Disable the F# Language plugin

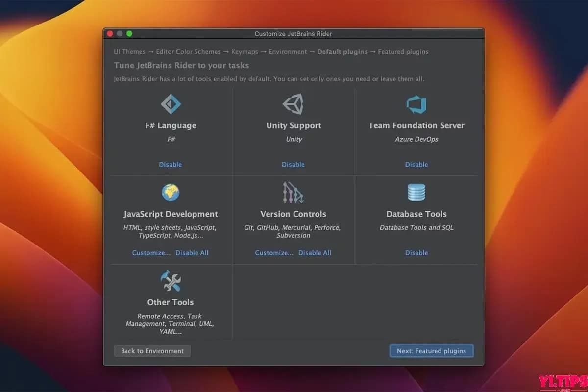click(171, 164)
